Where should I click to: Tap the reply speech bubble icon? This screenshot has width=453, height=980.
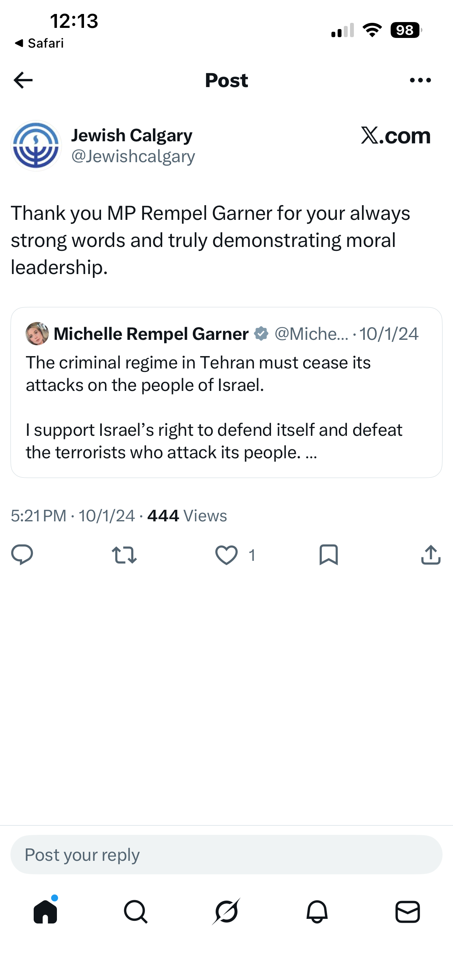(x=22, y=555)
